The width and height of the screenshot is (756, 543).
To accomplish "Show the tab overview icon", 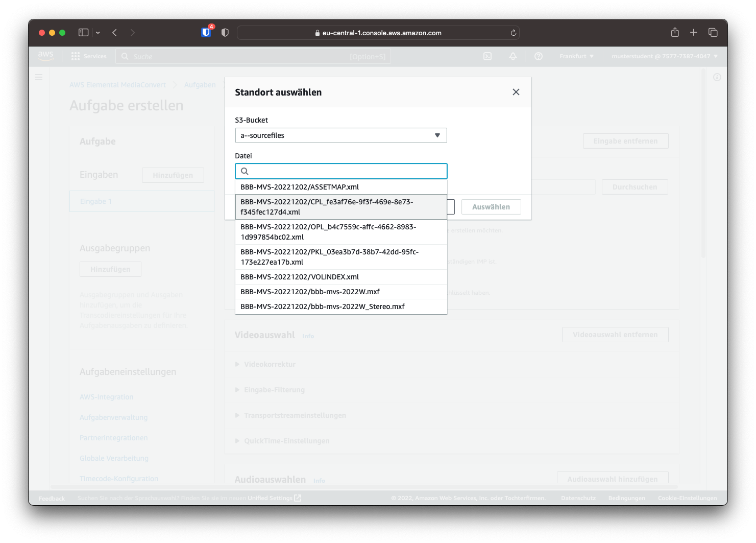I will pyautogui.click(x=713, y=33).
